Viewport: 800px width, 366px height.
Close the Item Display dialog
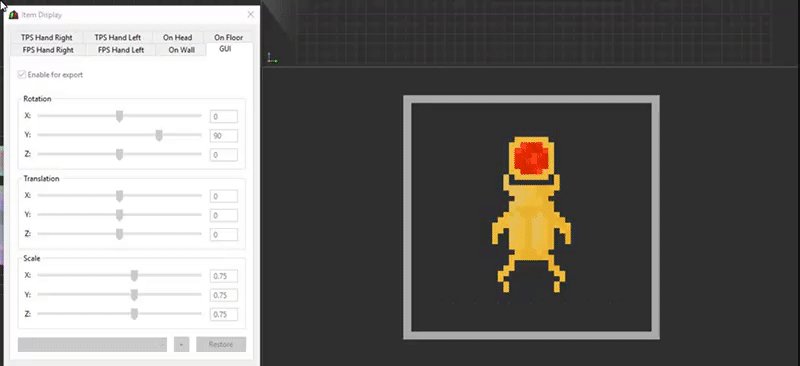(x=251, y=15)
